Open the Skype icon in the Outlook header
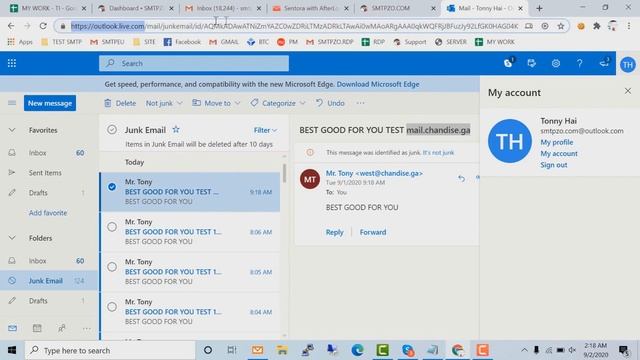 [x=508, y=63]
